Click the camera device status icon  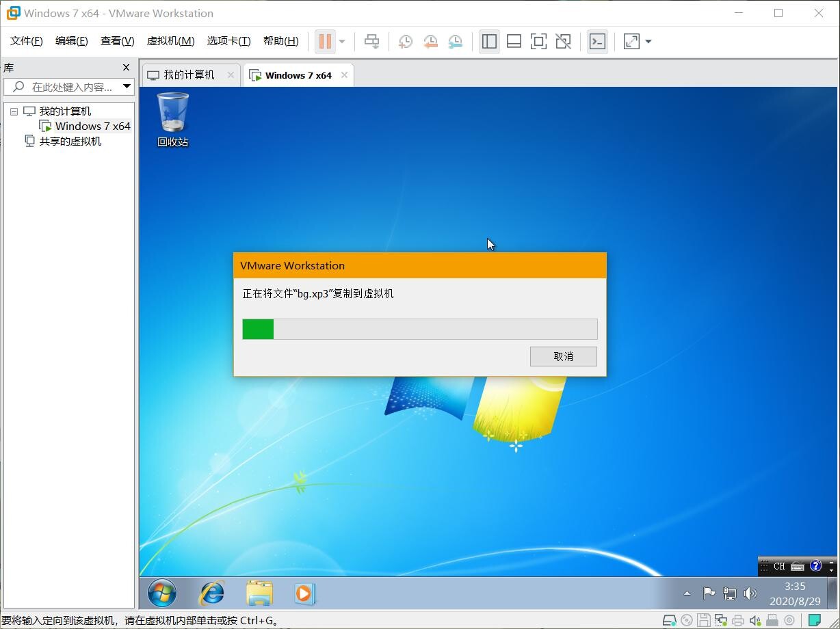pyautogui.click(x=789, y=621)
